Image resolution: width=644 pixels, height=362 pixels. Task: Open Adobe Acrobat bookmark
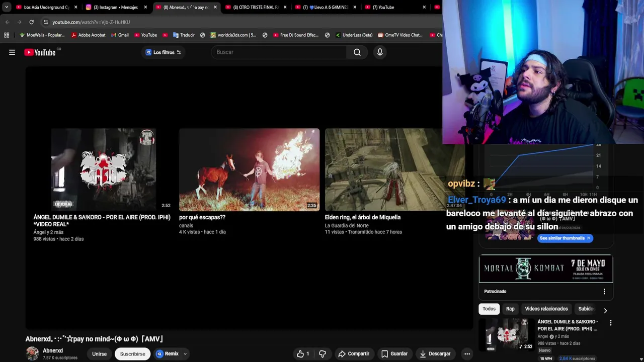coord(89,35)
